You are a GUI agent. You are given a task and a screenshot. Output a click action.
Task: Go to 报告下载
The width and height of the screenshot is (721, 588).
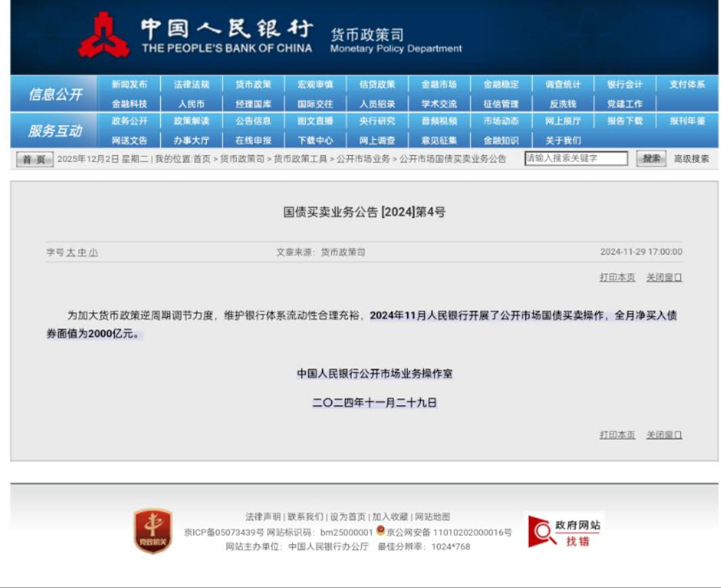[625, 120]
